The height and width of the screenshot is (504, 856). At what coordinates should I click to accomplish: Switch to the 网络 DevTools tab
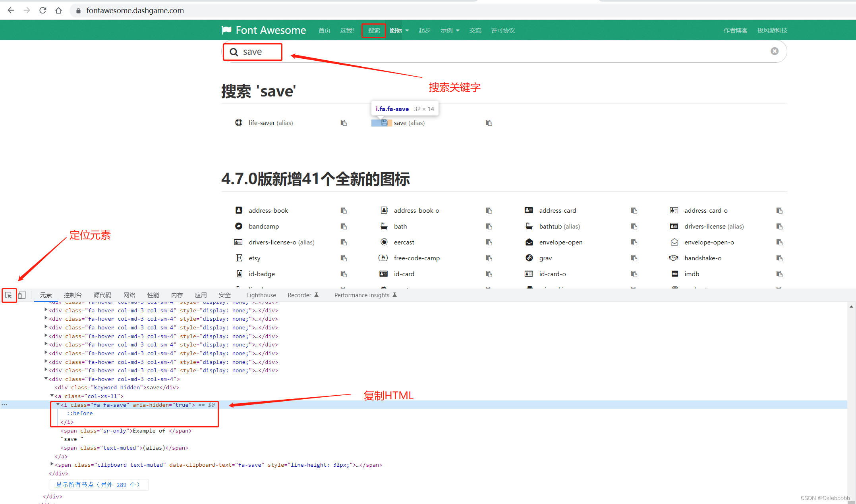[129, 295]
